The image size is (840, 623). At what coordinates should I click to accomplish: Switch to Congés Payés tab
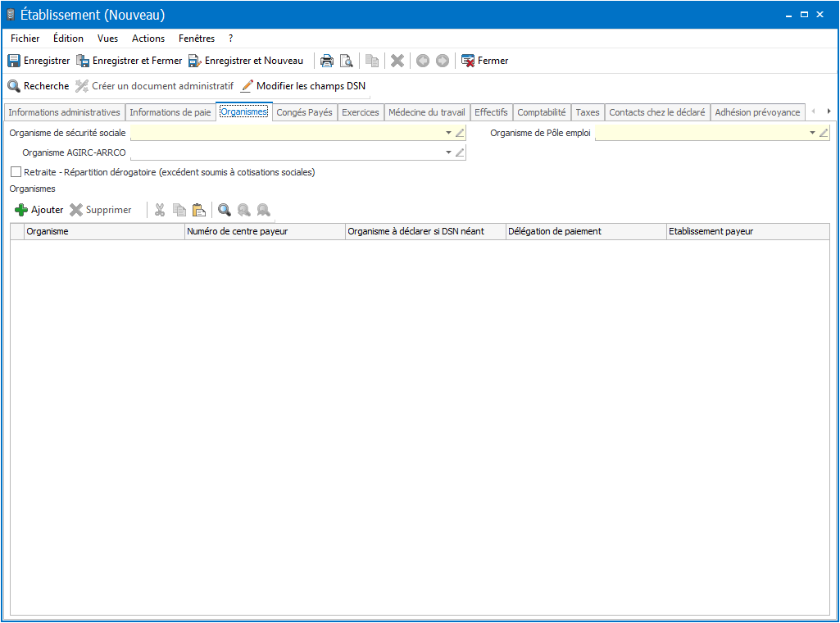(x=304, y=112)
